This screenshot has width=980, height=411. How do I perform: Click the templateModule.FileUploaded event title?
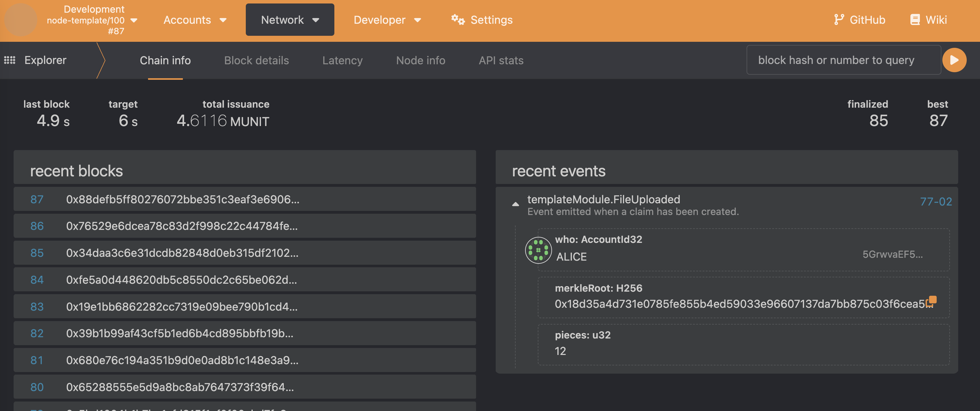pos(603,199)
